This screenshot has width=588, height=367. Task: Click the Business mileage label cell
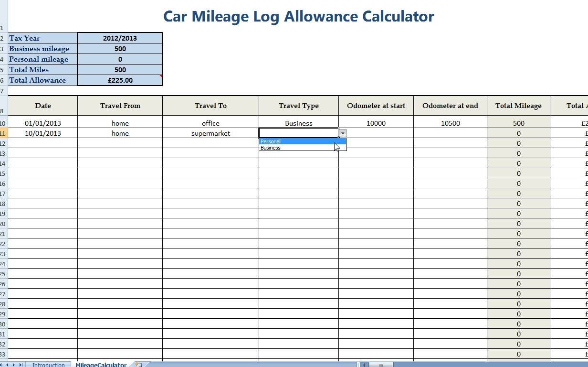(42, 49)
